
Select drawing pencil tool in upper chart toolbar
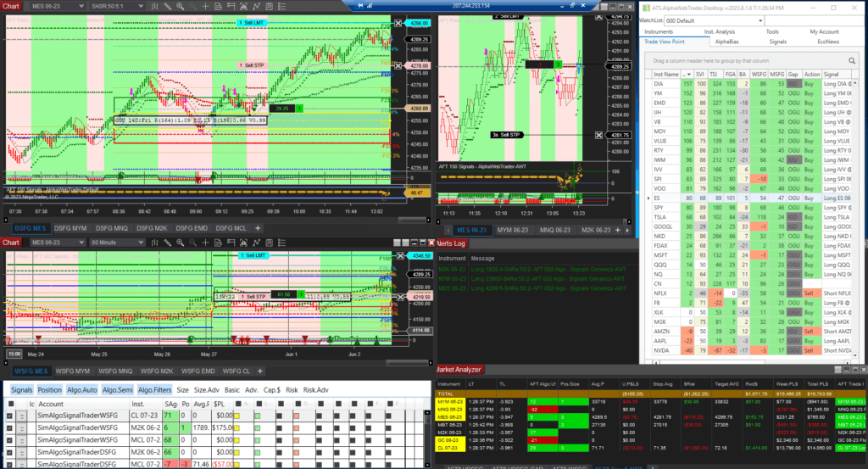click(x=167, y=6)
